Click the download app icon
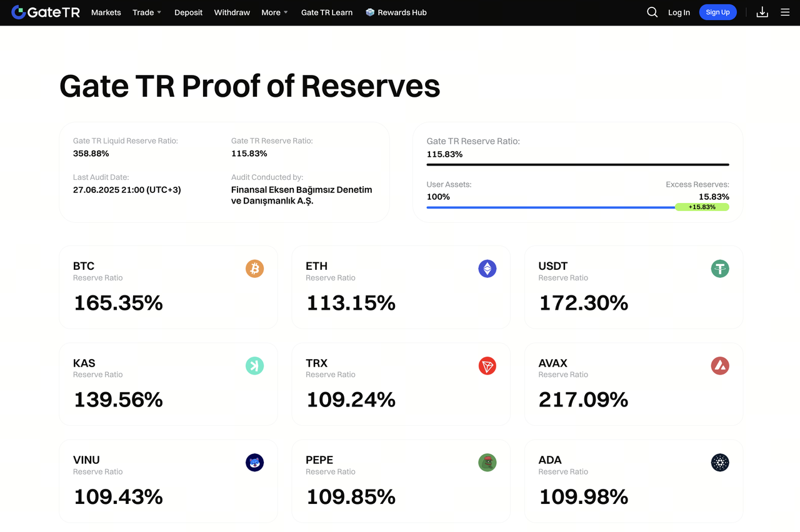 pyautogui.click(x=762, y=12)
